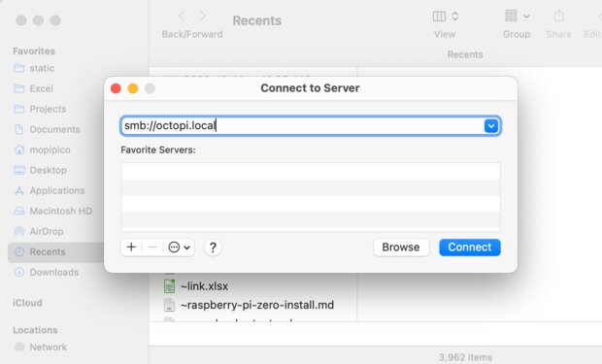Open help with the question mark button
The width and height of the screenshot is (602, 364).
click(x=213, y=248)
